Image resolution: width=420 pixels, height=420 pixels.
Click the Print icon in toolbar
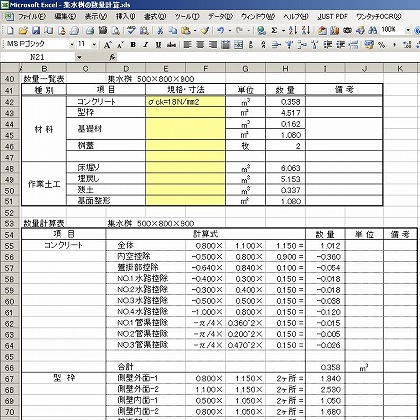click(x=90, y=31)
